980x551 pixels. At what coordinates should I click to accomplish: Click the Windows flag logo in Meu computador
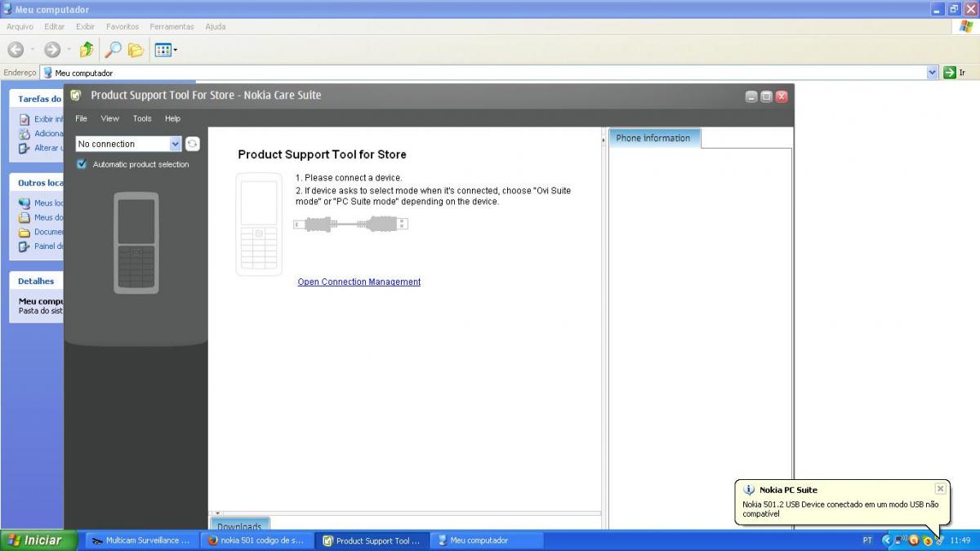[966, 26]
